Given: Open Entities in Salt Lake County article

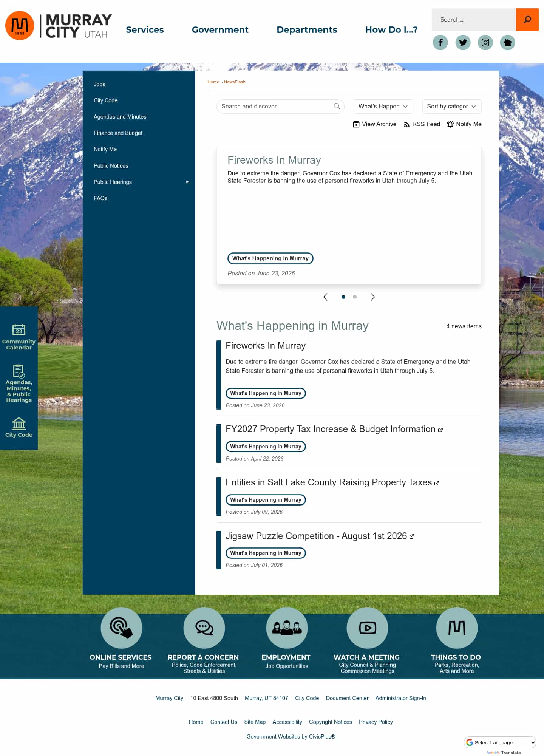Looking at the screenshot, I should (329, 482).
